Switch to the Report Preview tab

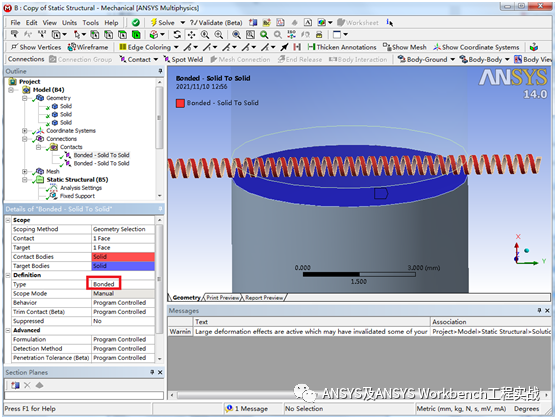[x=264, y=298]
